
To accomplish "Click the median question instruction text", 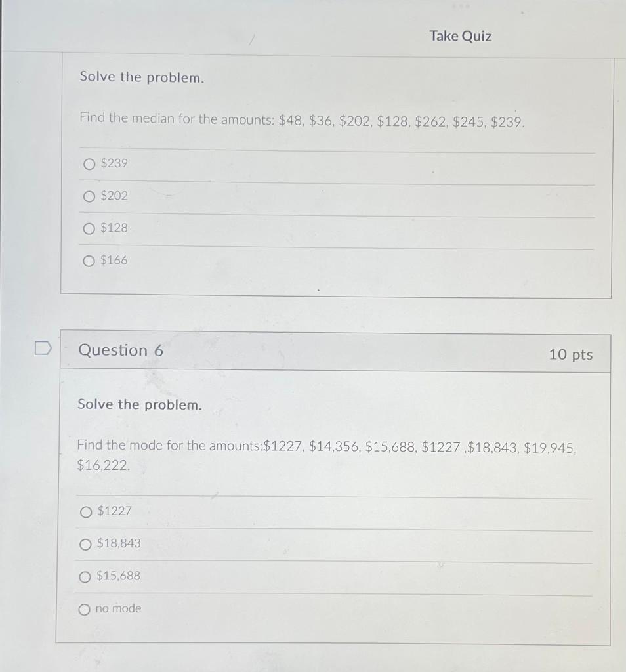I will tap(301, 121).
